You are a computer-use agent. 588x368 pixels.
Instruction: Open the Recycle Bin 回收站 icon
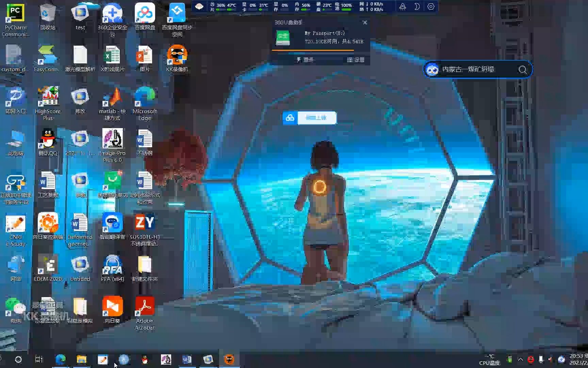point(48,17)
